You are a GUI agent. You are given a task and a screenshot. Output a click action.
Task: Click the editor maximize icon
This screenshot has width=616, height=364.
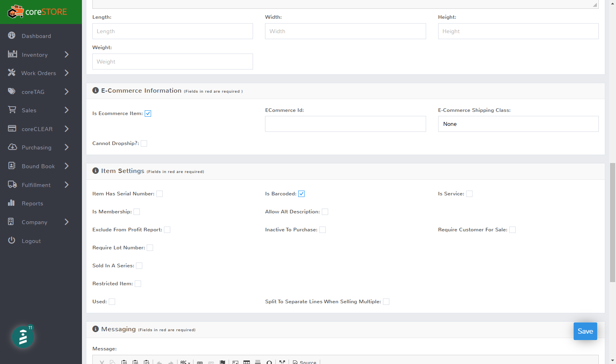282,362
